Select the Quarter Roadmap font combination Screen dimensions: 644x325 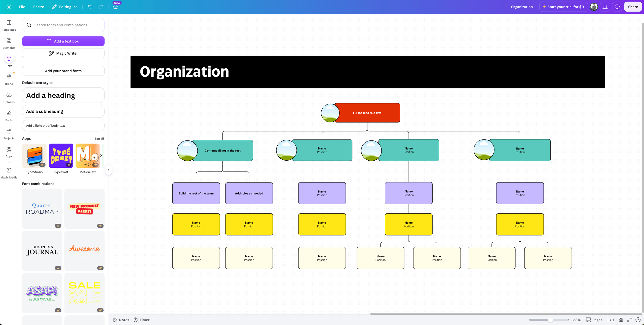42,209
